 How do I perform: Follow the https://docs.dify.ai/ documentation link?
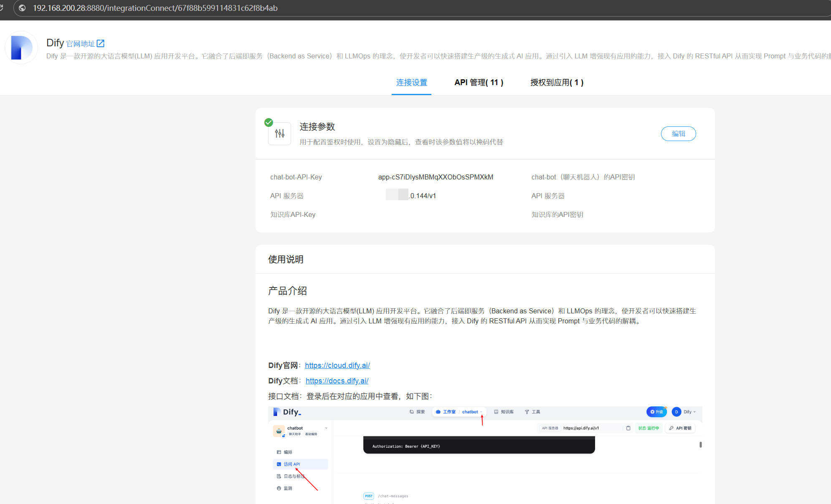click(x=337, y=381)
